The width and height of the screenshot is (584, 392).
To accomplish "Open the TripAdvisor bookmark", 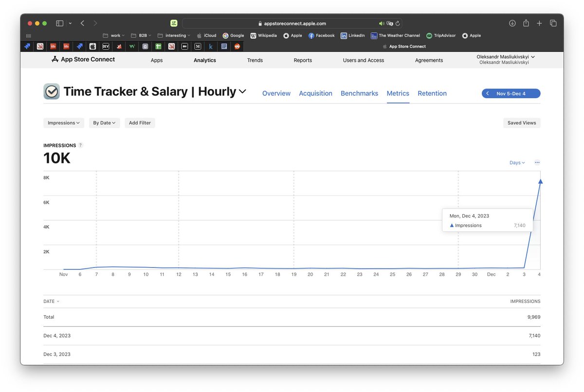I will [441, 36].
